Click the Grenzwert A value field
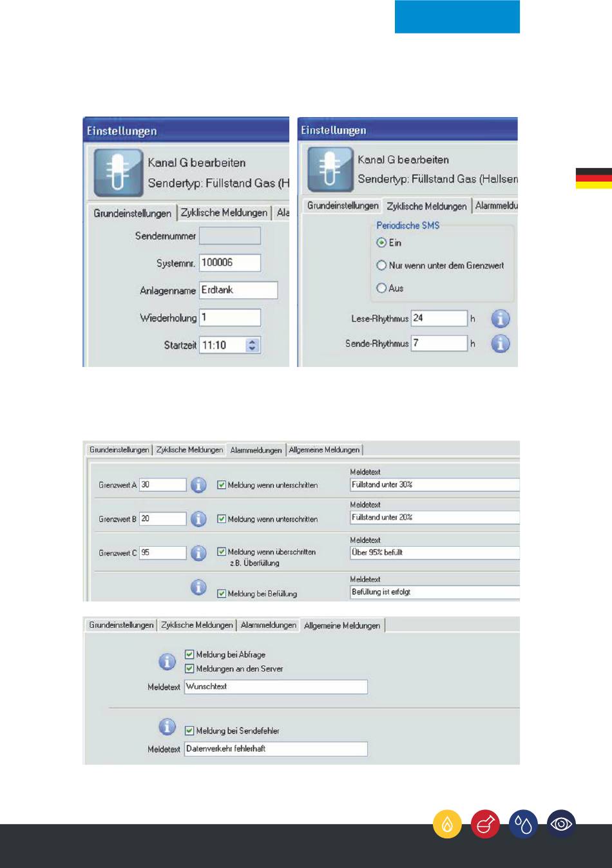Image resolution: width=612 pixels, height=868 pixels. click(x=163, y=485)
